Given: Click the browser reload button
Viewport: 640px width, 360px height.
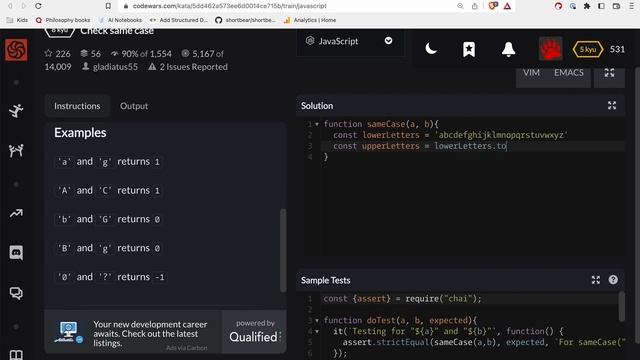Looking at the screenshot, I should (38, 6).
